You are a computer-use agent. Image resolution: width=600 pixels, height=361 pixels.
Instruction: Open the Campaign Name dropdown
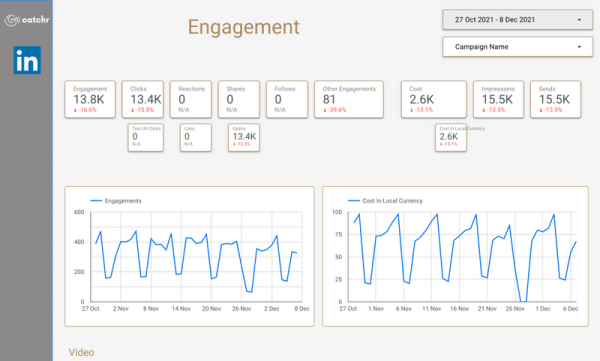click(517, 47)
